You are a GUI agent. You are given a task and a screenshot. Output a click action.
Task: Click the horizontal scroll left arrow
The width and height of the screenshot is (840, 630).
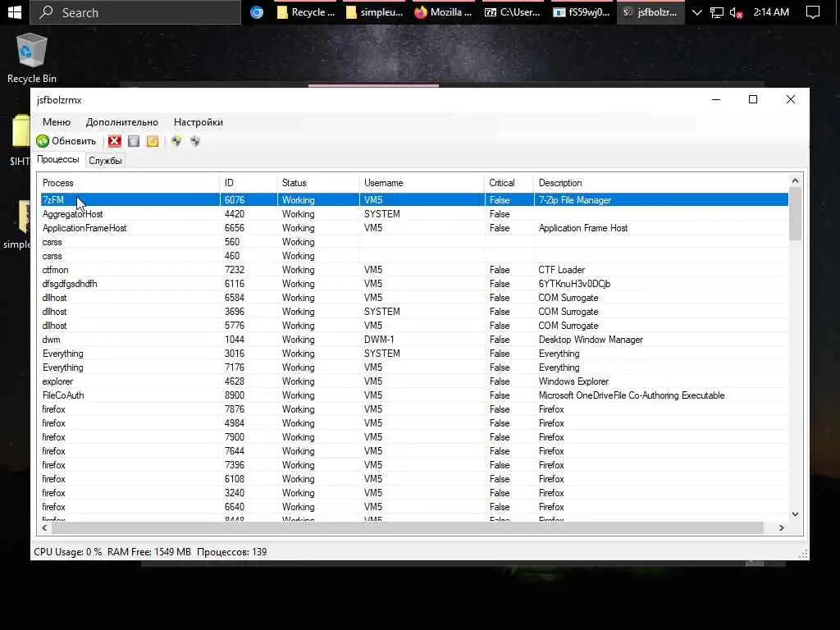[44, 527]
